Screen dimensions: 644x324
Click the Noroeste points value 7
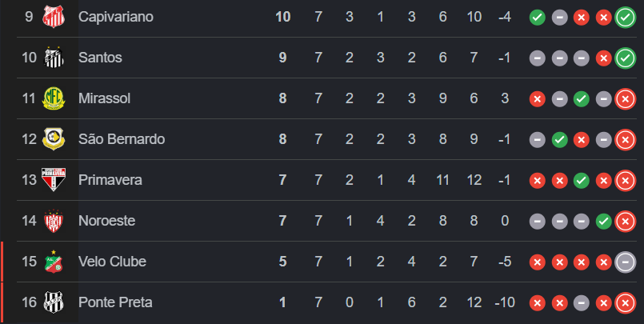pos(282,221)
